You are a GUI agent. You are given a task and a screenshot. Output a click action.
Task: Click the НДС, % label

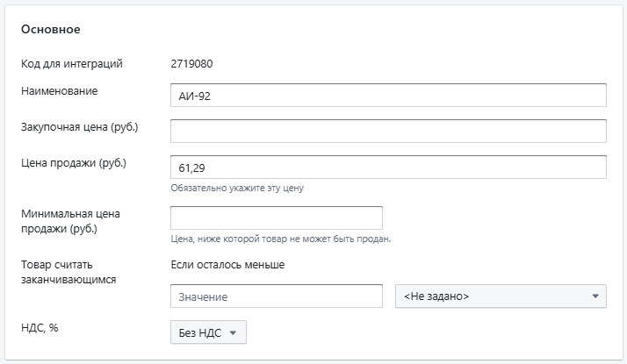(40, 328)
